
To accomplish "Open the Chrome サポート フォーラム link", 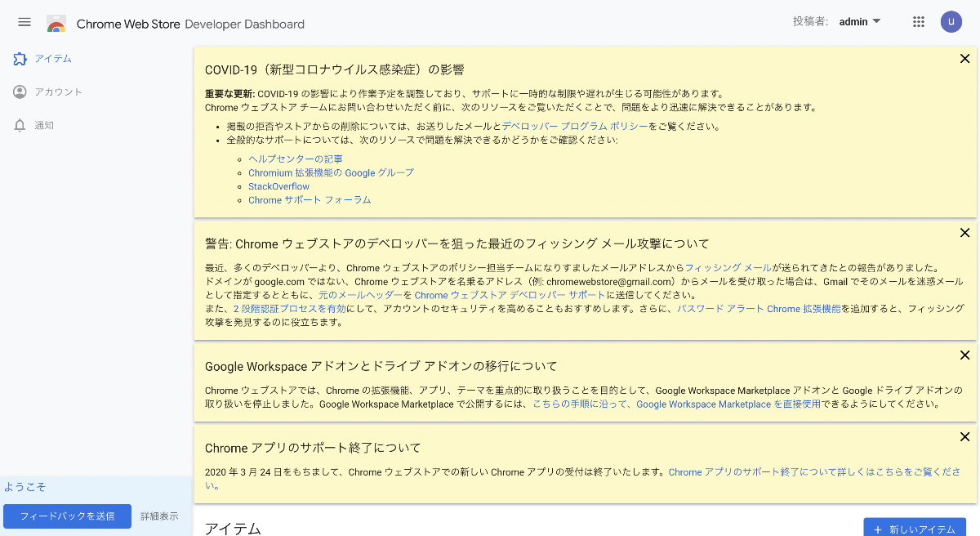I will [x=310, y=200].
